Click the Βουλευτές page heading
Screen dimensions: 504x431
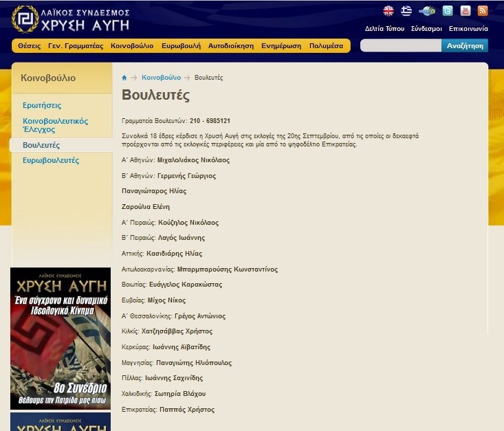tap(155, 95)
